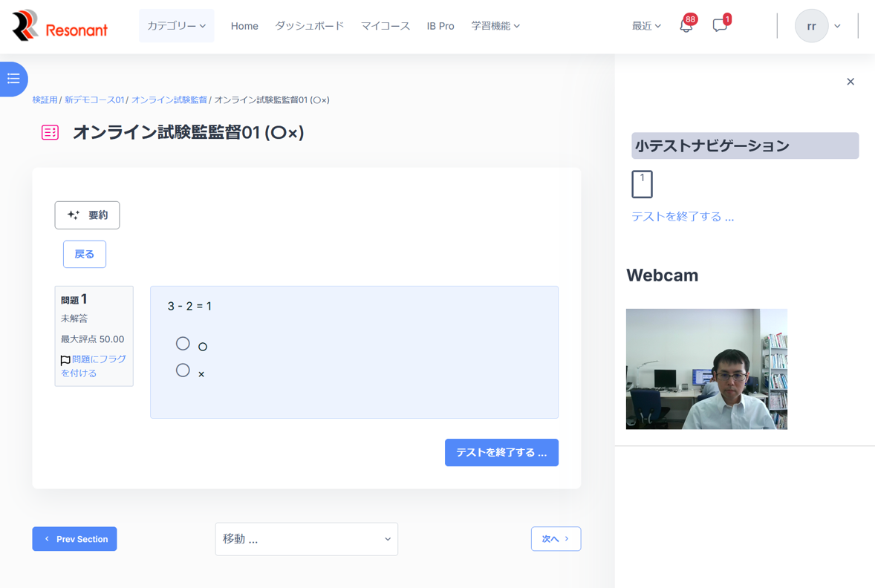Open IB Pro in navigation bar
The height and width of the screenshot is (588, 875).
(x=440, y=26)
